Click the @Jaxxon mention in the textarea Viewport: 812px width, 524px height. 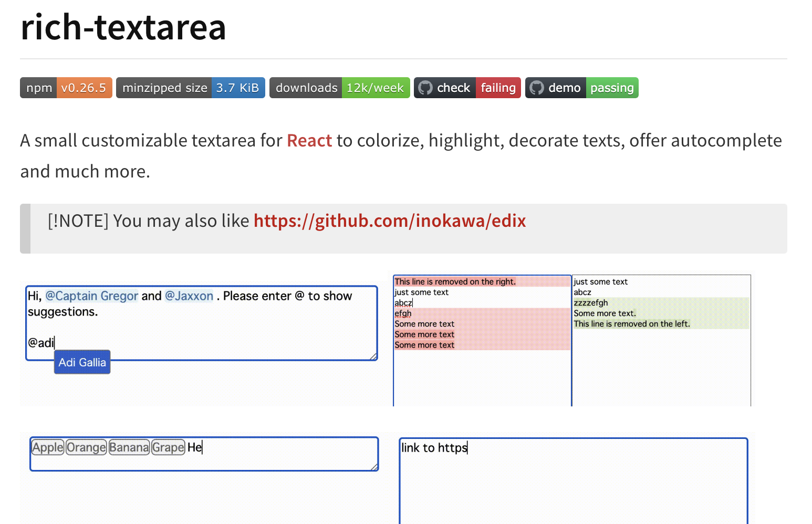click(x=189, y=296)
